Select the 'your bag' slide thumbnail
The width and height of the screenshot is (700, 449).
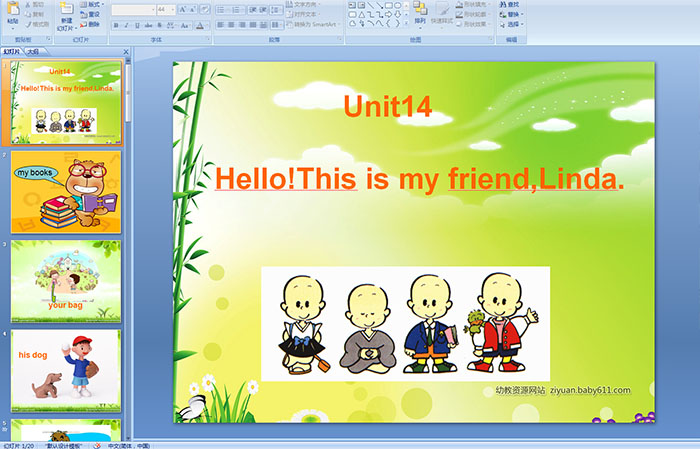(66, 281)
